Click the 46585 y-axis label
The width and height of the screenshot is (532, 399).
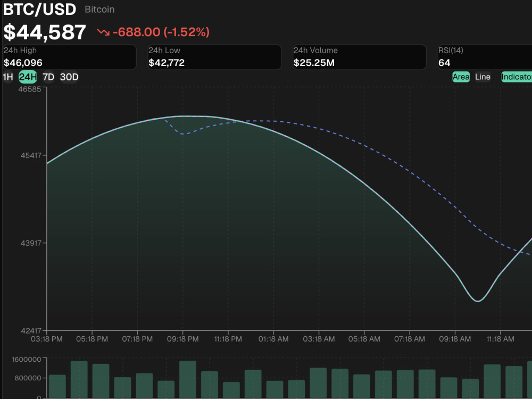(29, 89)
